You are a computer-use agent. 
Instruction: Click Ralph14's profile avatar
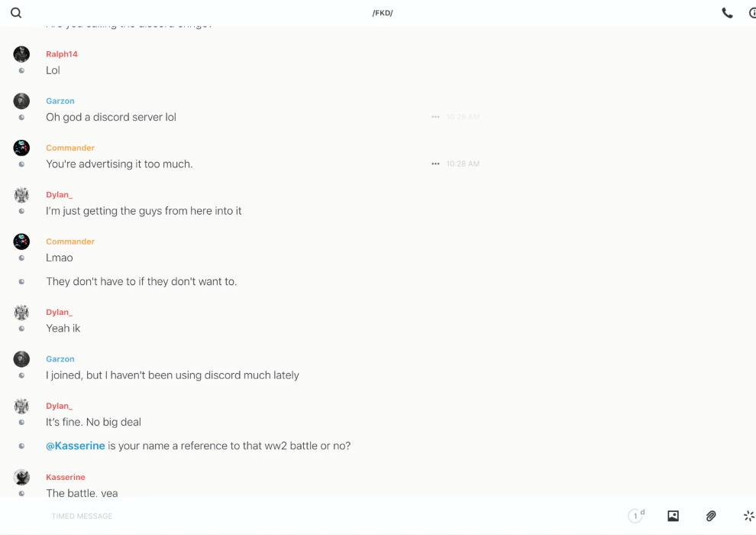point(21,54)
